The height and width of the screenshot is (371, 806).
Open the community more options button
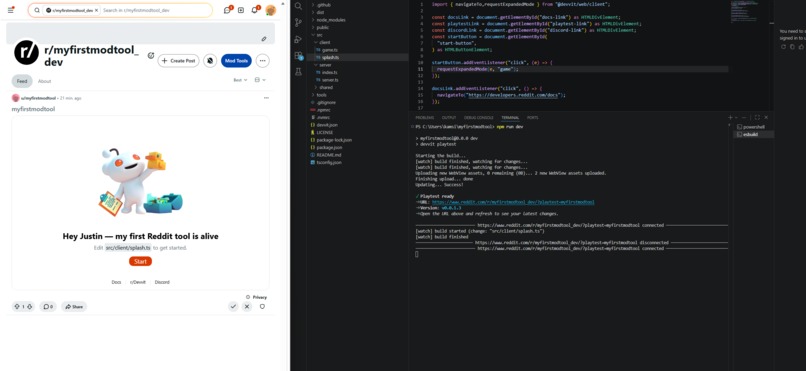[x=262, y=61]
